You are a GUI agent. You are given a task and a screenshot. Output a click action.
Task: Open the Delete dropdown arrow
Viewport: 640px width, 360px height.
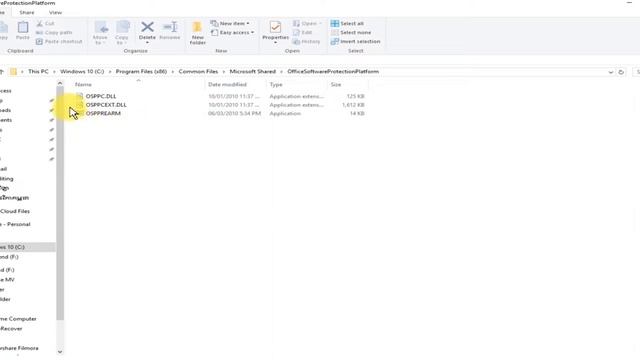coord(147,43)
